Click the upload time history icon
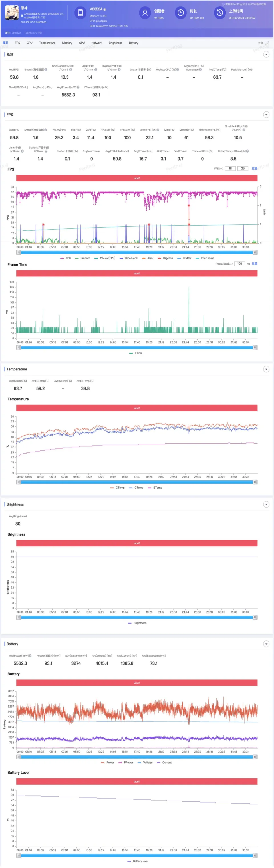The width and height of the screenshot is (274, 868). coord(220,13)
